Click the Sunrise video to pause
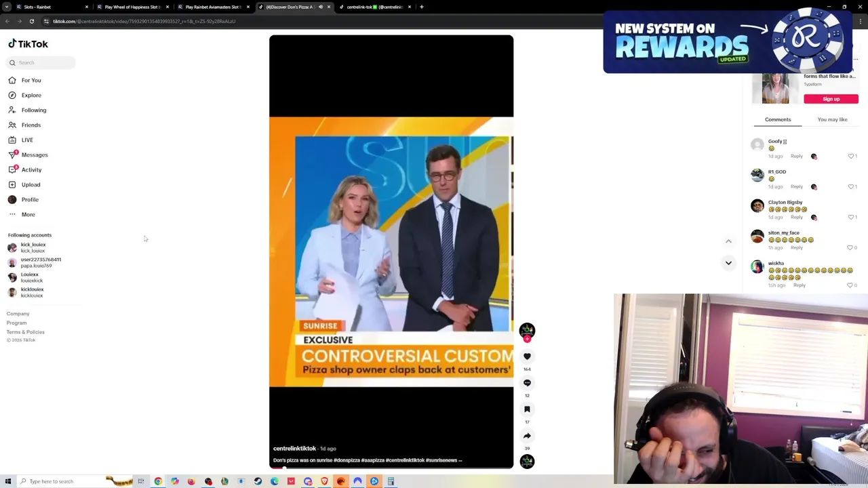The width and height of the screenshot is (868, 488). pos(391,251)
